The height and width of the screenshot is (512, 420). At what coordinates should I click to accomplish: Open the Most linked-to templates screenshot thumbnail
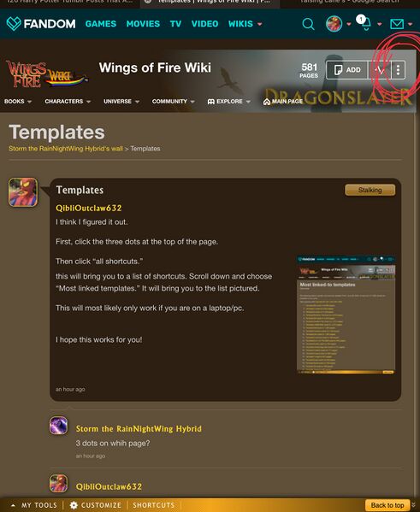346,315
